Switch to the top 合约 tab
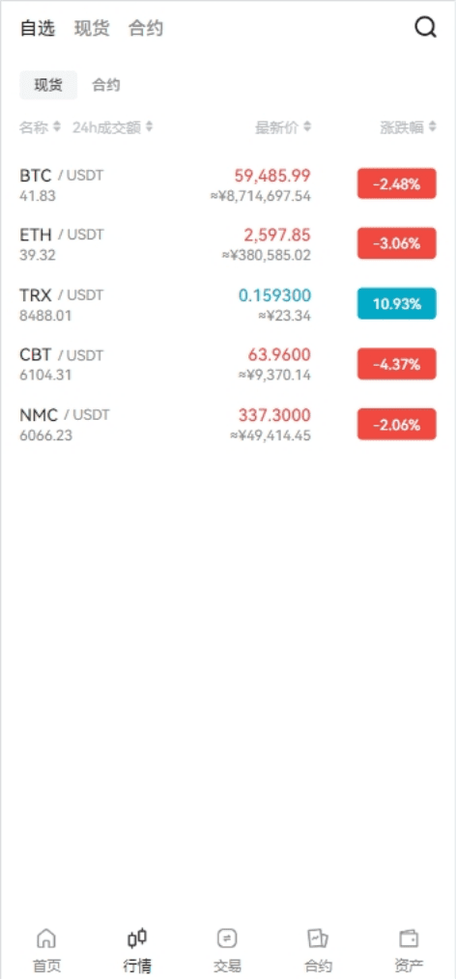This screenshot has height=980, width=456. 146,28
